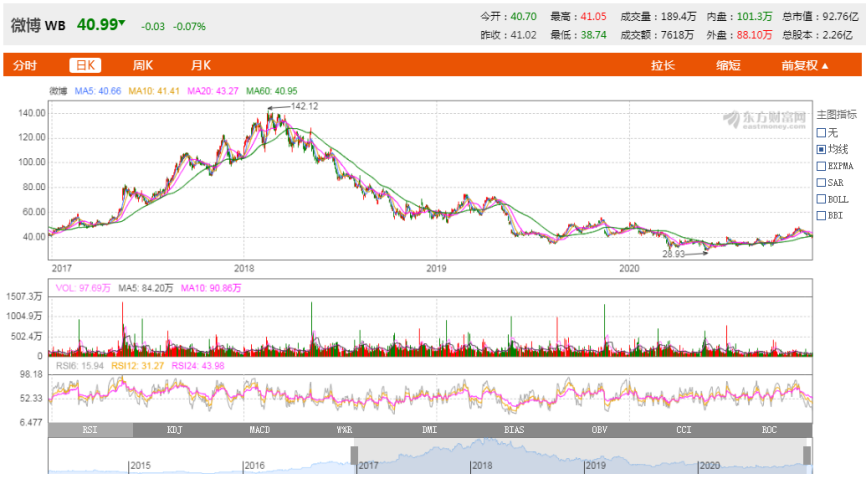
Task: Open the 月K monthly chart tab
Action: pos(201,66)
